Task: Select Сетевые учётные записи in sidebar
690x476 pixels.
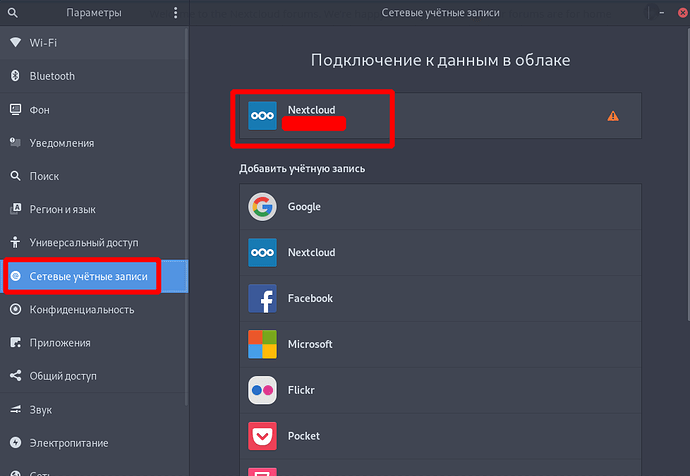Action: (94, 276)
